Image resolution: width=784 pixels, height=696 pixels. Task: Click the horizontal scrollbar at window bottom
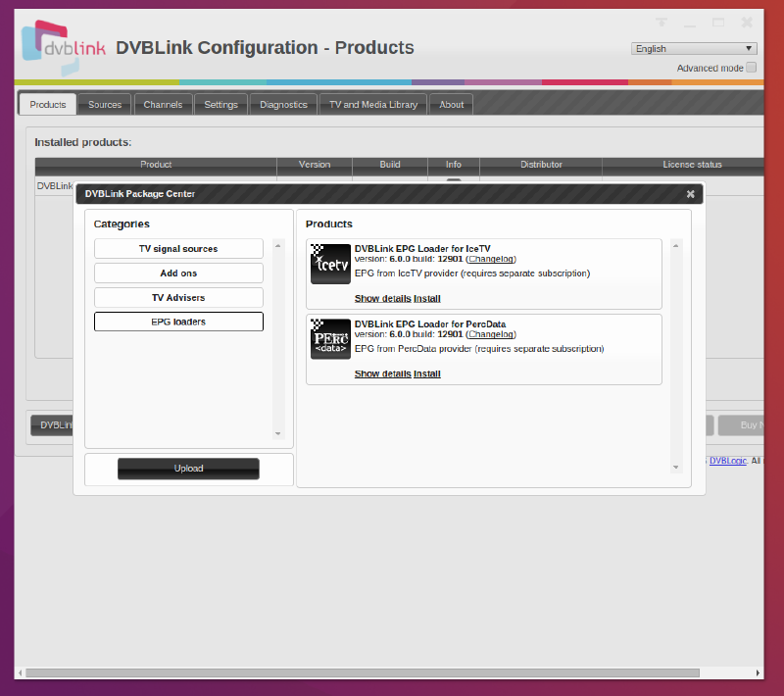363,673
